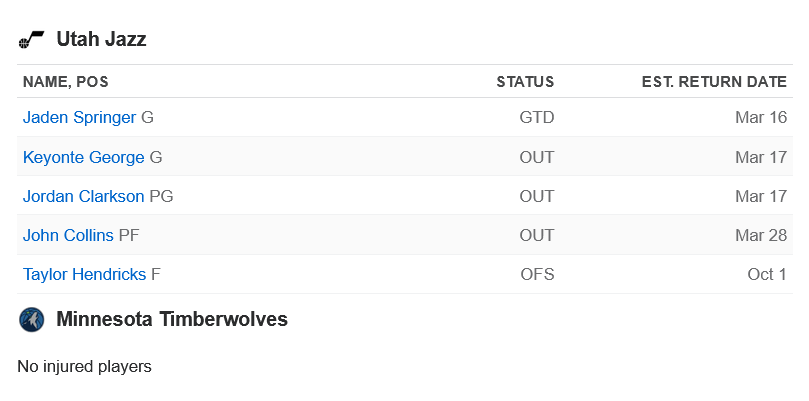
Task: Click John Collins' Mar 28 return date
Action: tap(761, 235)
